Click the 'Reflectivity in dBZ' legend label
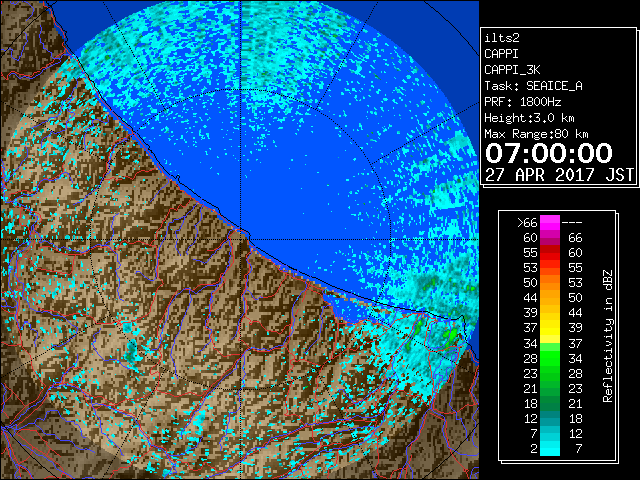This screenshot has height=480, width=640. tap(607, 336)
